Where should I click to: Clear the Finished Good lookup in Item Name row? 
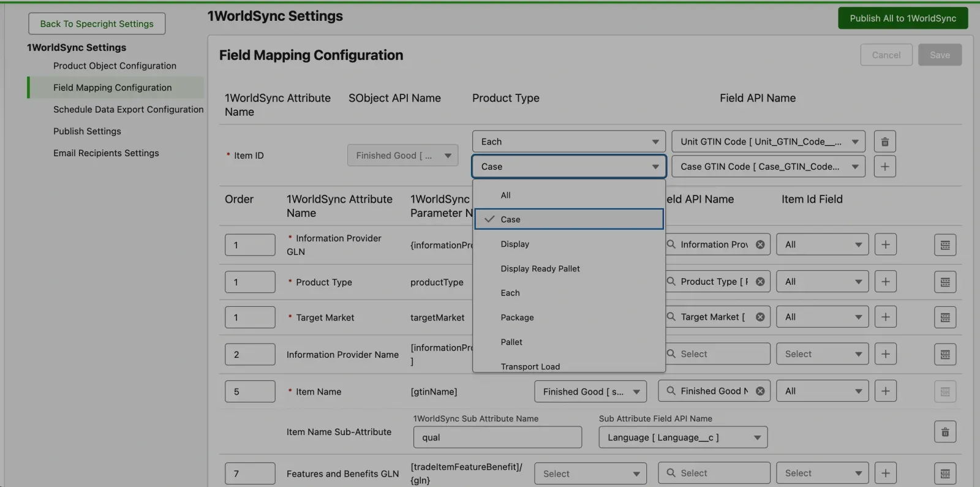(x=760, y=391)
